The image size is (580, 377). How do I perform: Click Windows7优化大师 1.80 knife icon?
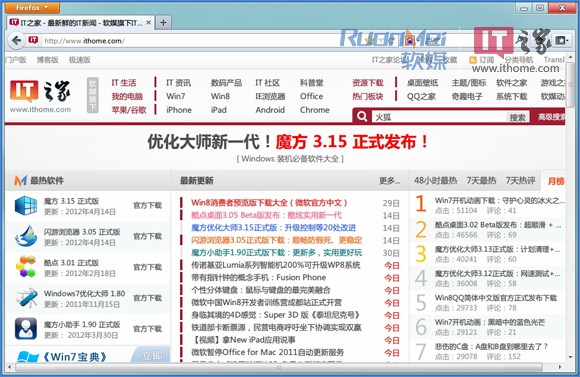point(26,298)
